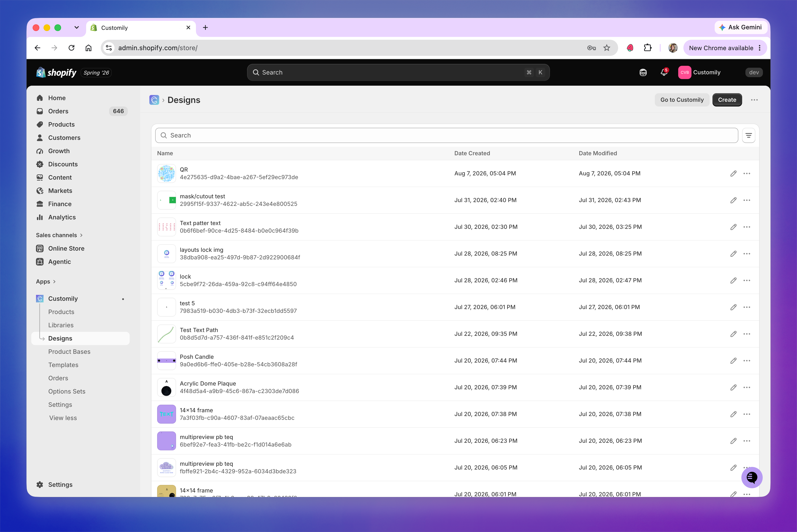Bookmark this page with the star icon
Screen dimensions: 797x532
point(607,48)
